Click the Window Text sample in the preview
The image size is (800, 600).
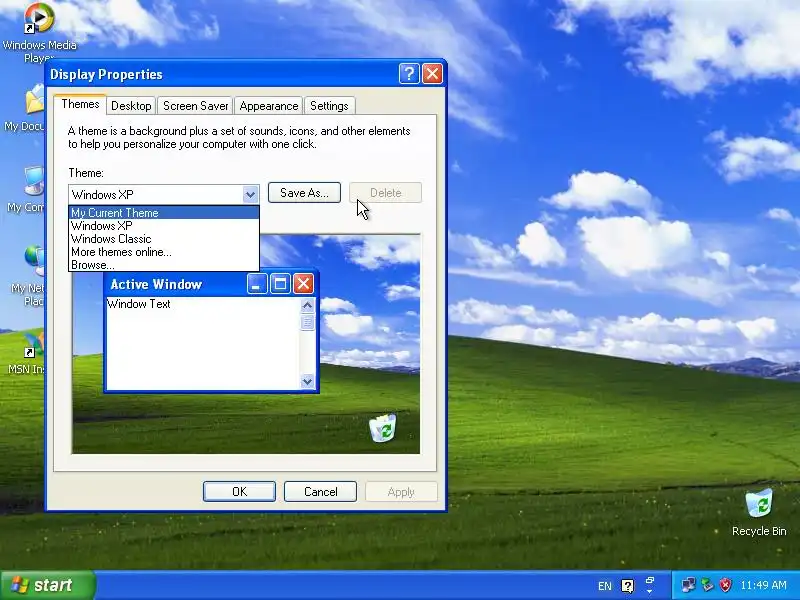[139, 304]
